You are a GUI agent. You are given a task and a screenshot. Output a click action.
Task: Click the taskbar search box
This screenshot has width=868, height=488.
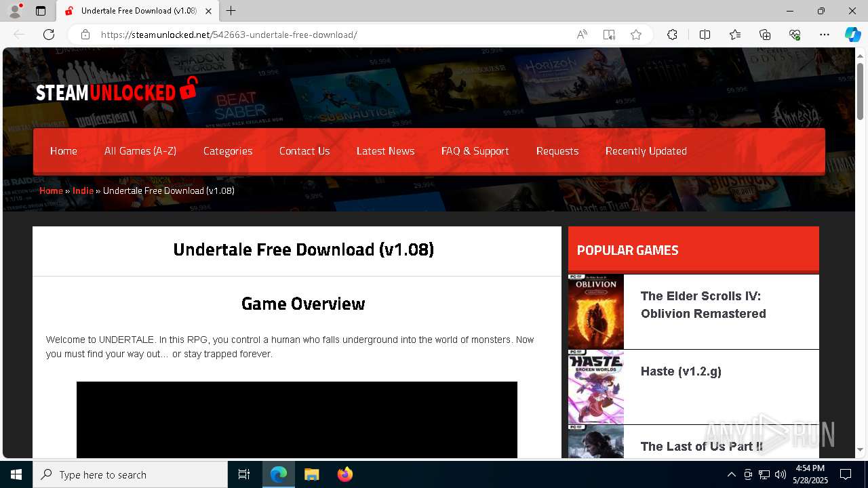click(130, 474)
